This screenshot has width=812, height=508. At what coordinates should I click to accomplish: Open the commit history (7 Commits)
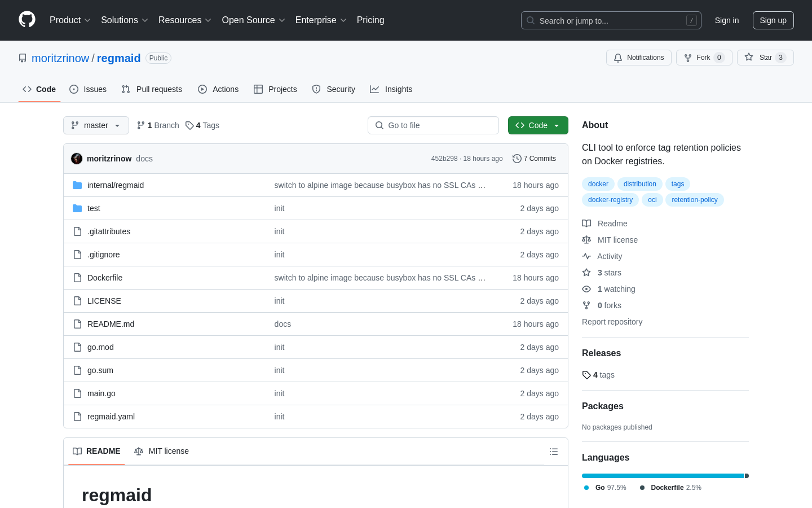tap(534, 159)
